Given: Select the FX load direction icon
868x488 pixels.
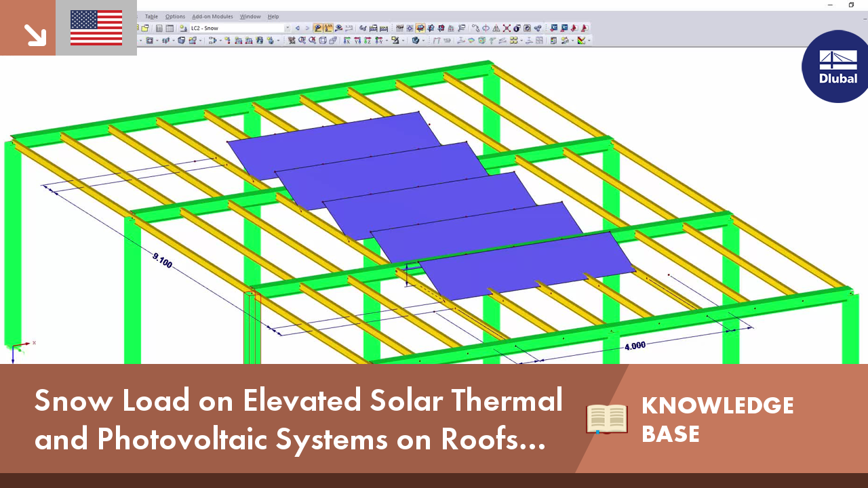Looking at the screenshot, I should click(x=347, y=41).
